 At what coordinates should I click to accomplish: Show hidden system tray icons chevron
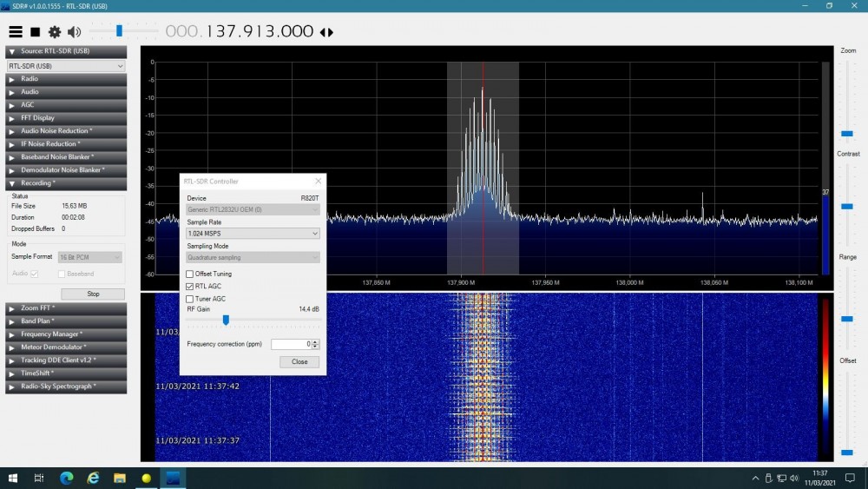(x=755, y=479)
